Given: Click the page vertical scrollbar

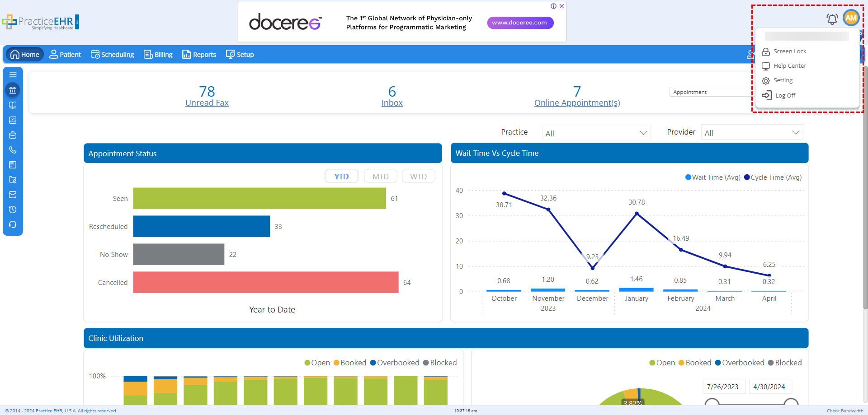Looking at the screenshot, I should tap(865, 187).
